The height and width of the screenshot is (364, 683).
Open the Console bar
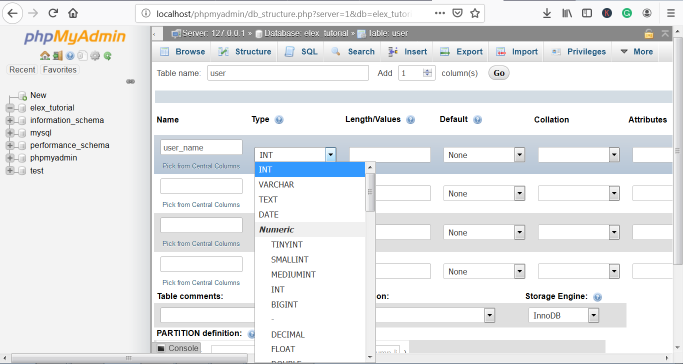pyautogui.click(x=178, y=348)
